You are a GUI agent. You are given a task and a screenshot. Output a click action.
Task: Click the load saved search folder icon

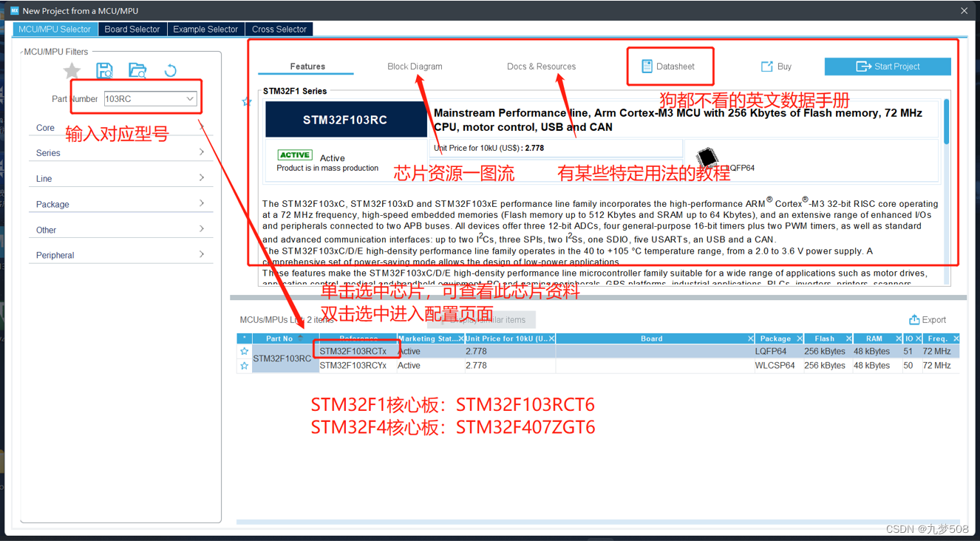click(x=137, y=71)
